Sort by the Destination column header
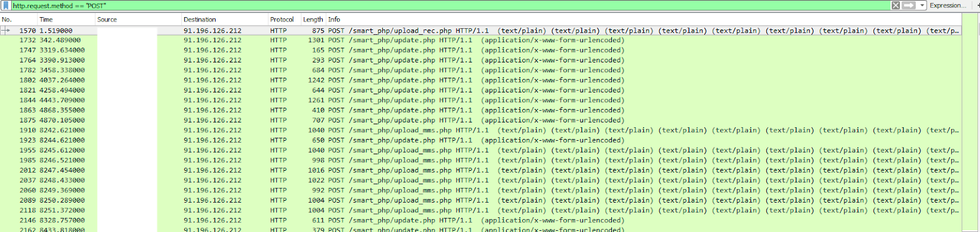This screenshot has height=232, width=980. click(x=225, y=20)
